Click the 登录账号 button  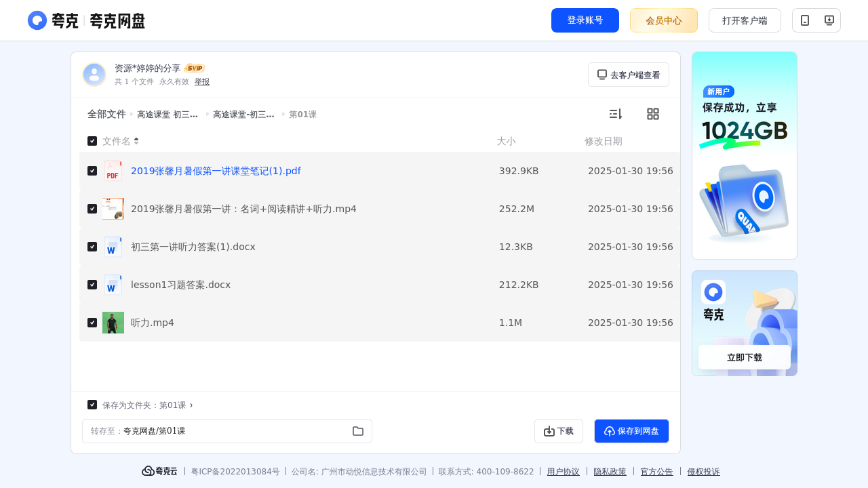pyautogui.click(x=585, y=20)
